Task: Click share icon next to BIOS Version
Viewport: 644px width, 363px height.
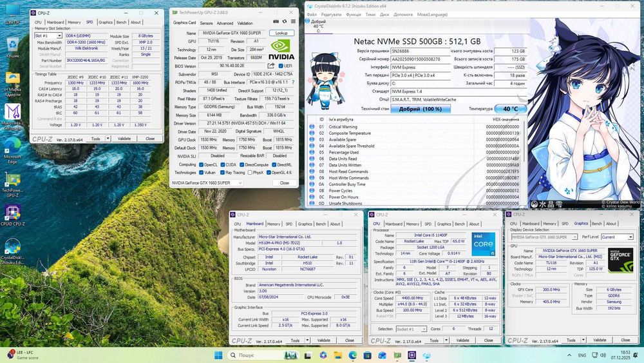Action: (270, 66)
